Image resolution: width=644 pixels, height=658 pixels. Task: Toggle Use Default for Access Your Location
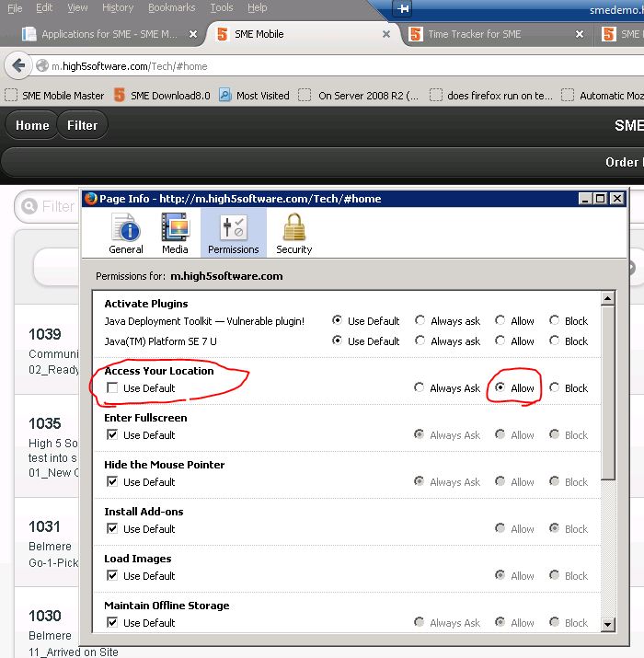pos(112,387)
